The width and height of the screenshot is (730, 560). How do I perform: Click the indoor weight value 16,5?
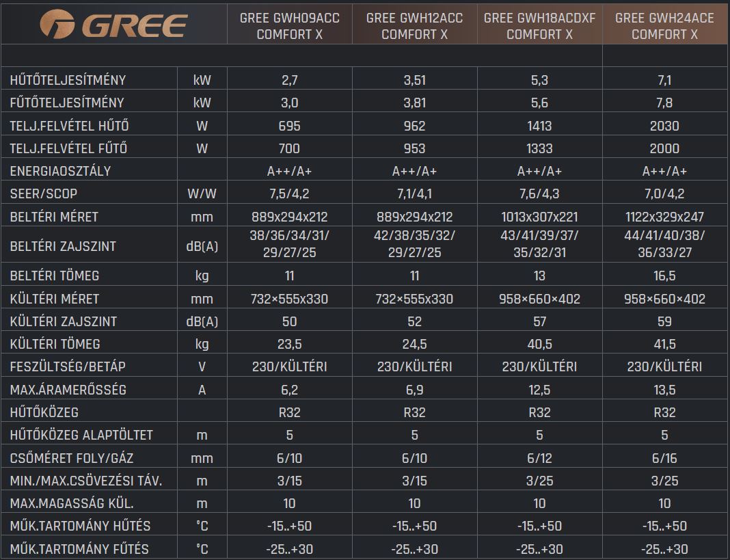664,276
